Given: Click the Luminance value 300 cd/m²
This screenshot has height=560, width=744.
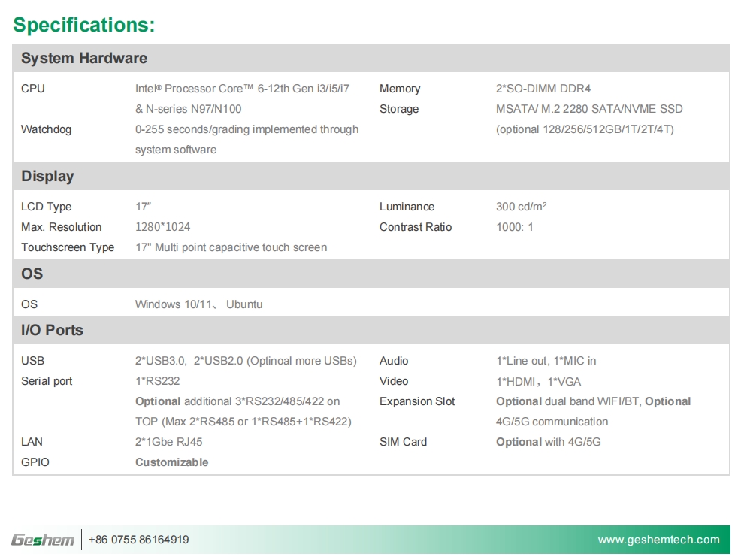Looking at the screenshot, I should [521, 207].
